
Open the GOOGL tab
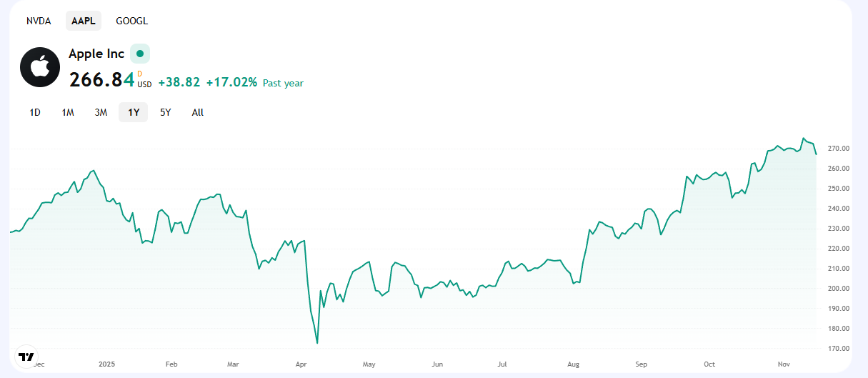(x=131, y=21)
